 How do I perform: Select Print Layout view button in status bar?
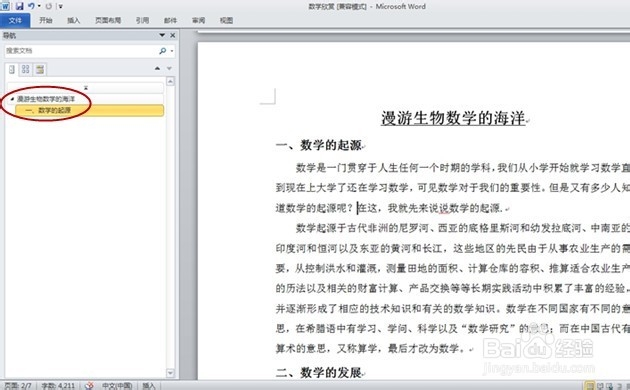pos(589,386)
